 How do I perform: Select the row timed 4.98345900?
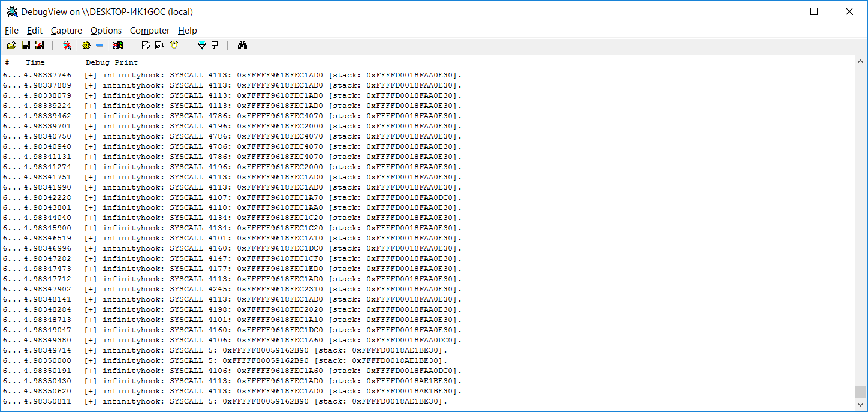428,228
